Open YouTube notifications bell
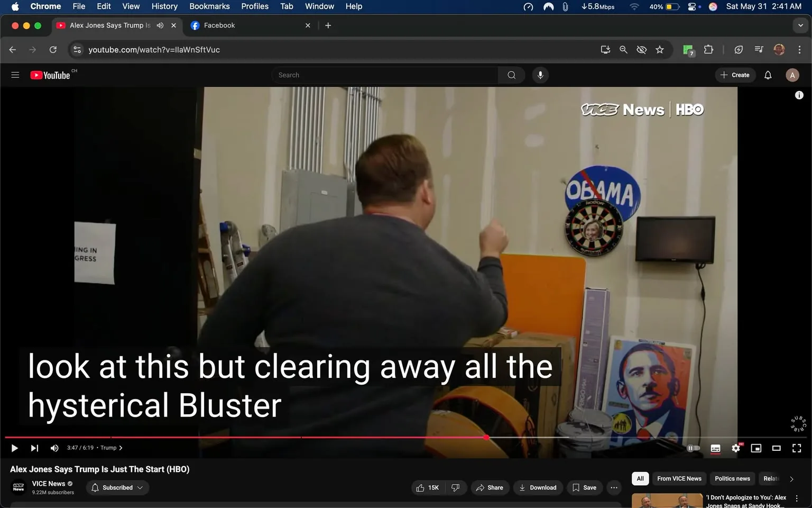Image resolution: width=812 pixels, height=508 pixels. (x=768, y=75)
